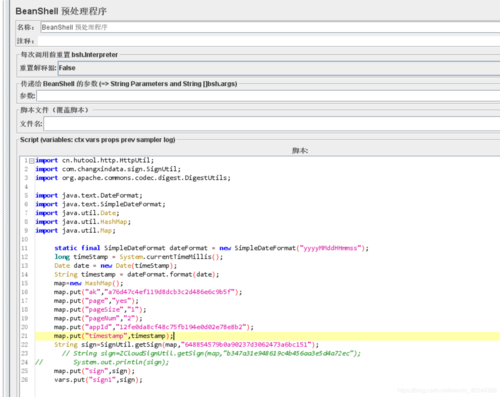Click the static final SimpleDateFormat dateFormat line
Viewport: 500px width, 397px height.
coord(211,248)
